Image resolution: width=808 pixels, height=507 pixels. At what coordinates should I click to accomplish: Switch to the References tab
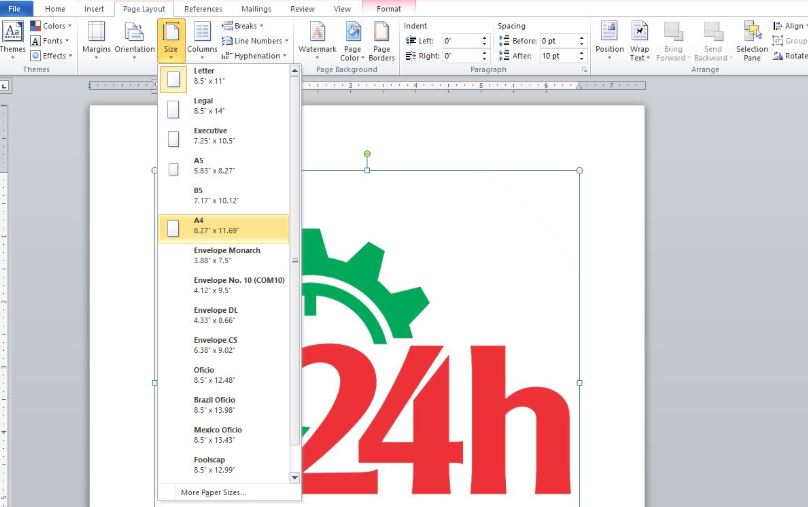[204, 9]
